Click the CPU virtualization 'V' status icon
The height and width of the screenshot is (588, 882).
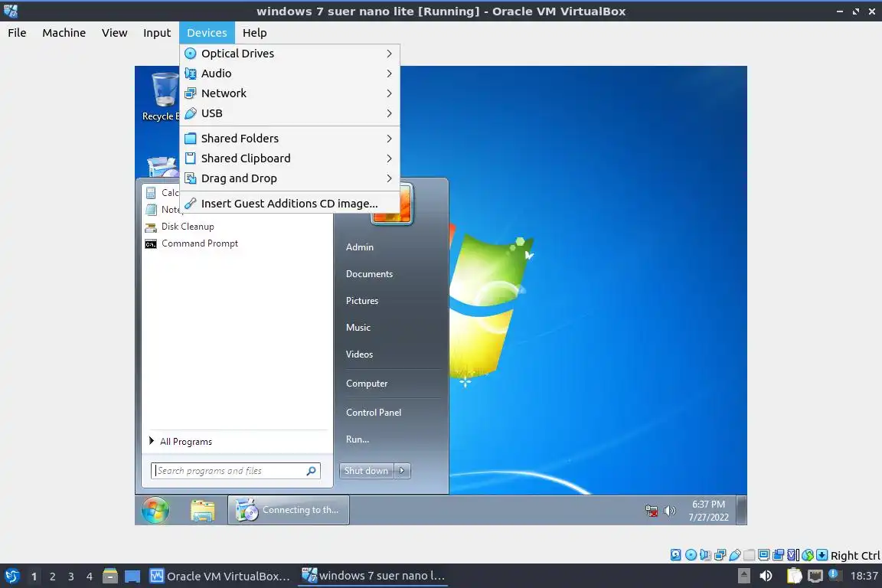click(793, 555)
